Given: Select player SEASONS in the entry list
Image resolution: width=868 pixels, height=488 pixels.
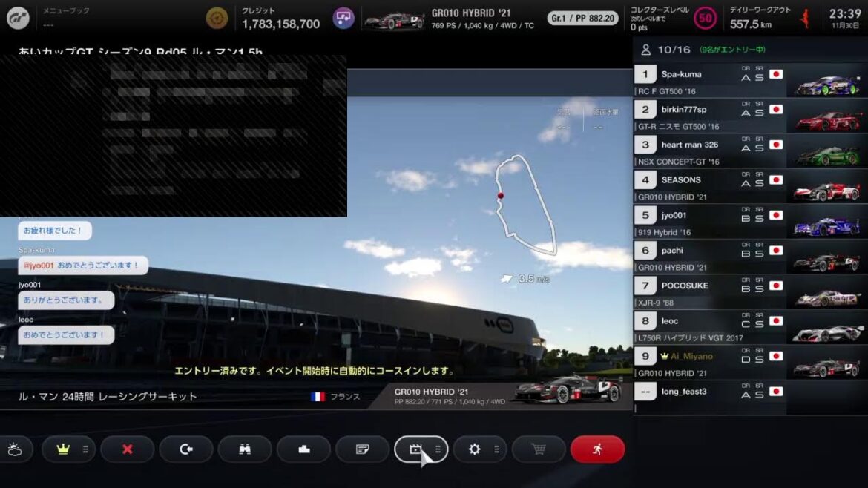Looking at the screenshot, I should tap(751, 186).
